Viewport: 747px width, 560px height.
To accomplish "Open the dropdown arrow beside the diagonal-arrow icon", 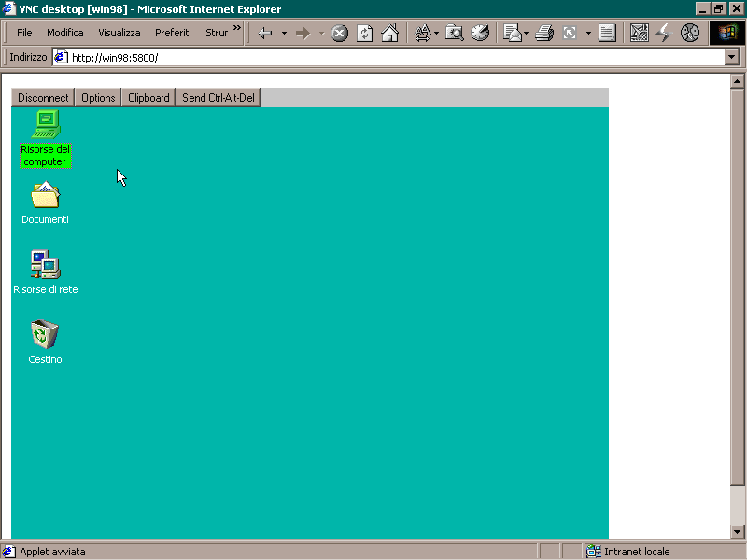I will coord(588,33).
